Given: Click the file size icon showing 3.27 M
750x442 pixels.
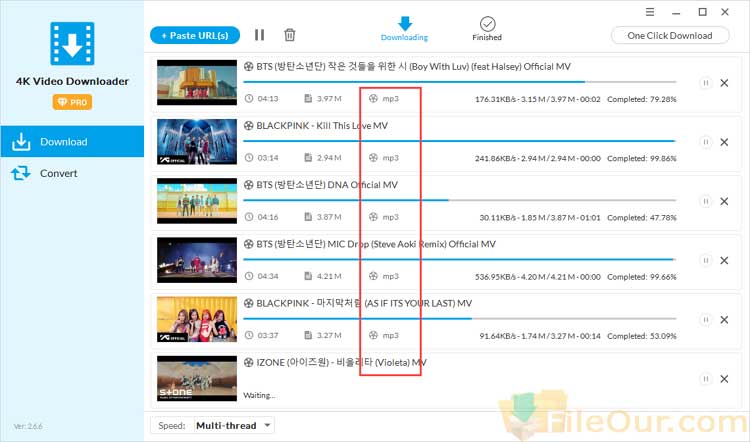Looking at the screenshot, I should click(x=308, y=335).
